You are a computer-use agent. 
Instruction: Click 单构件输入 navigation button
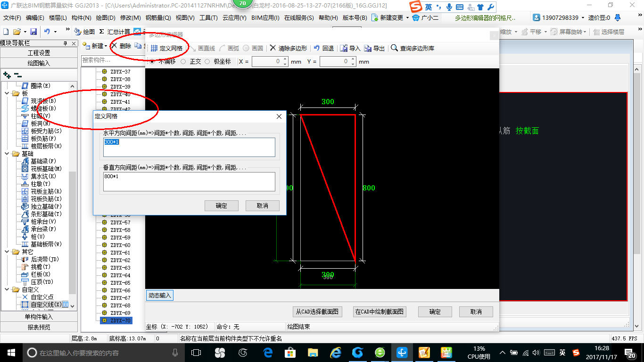coord(39,317)
